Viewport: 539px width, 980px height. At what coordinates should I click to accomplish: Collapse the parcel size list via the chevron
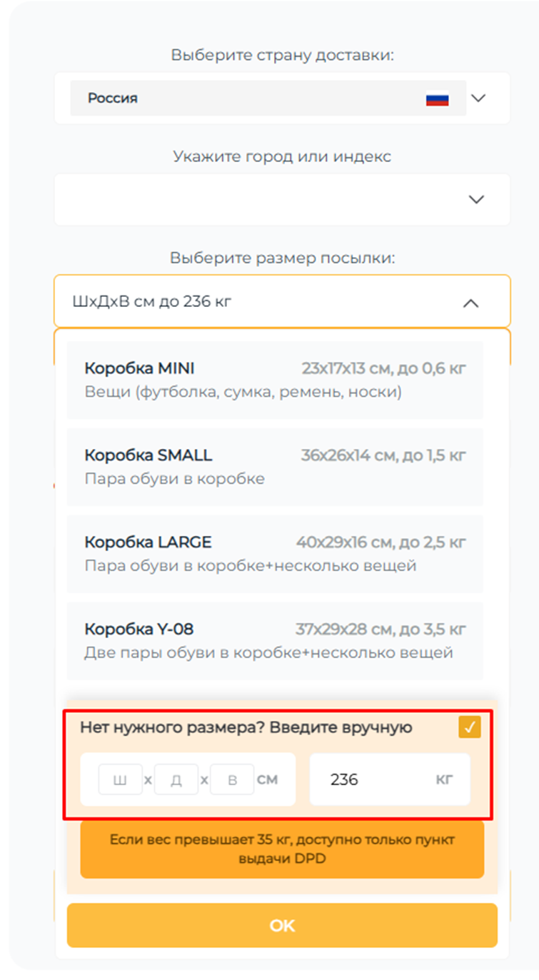[x=472, y=302]
